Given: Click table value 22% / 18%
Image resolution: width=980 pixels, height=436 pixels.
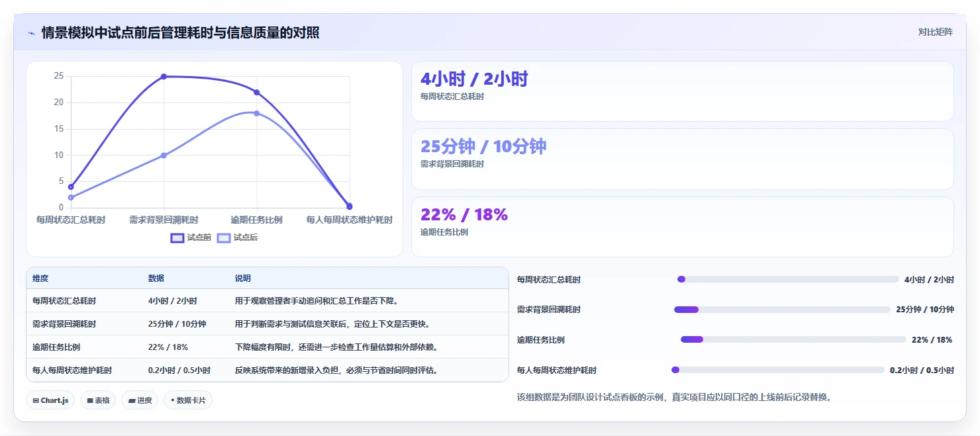Looking at the screenshot, I should click(168, 347).
